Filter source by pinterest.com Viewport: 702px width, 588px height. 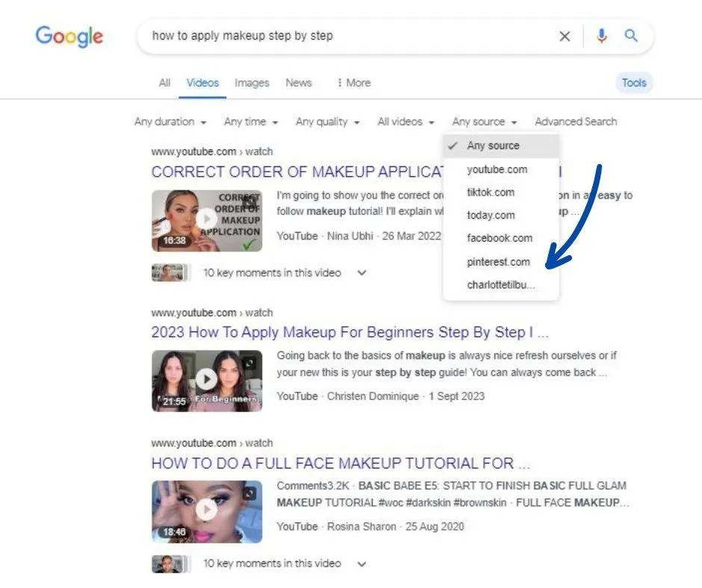pyautogui.click(x=501, y=262)
